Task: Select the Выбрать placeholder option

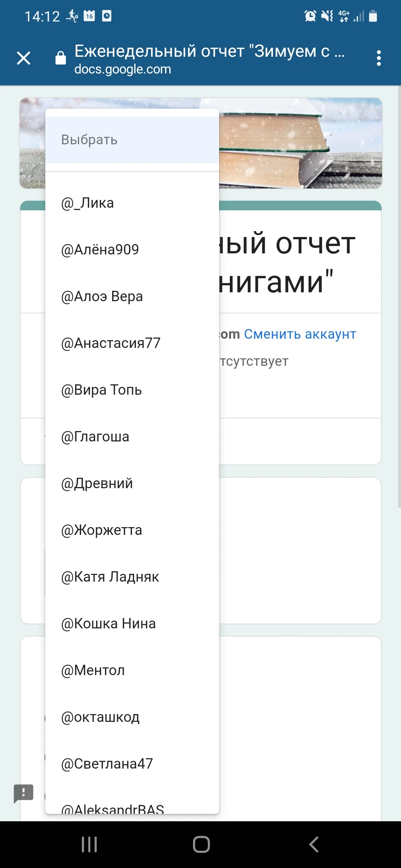Action: [x=89, y=140]
